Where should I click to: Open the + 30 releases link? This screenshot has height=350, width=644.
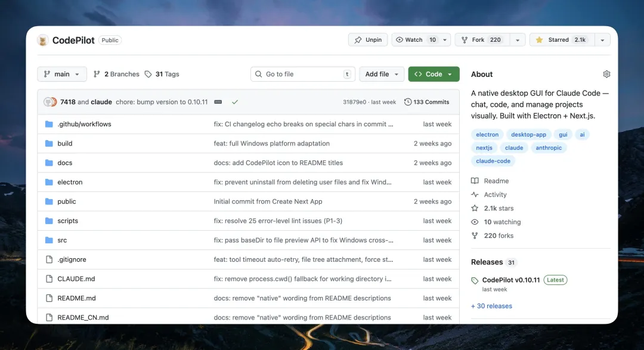[491, 306]
